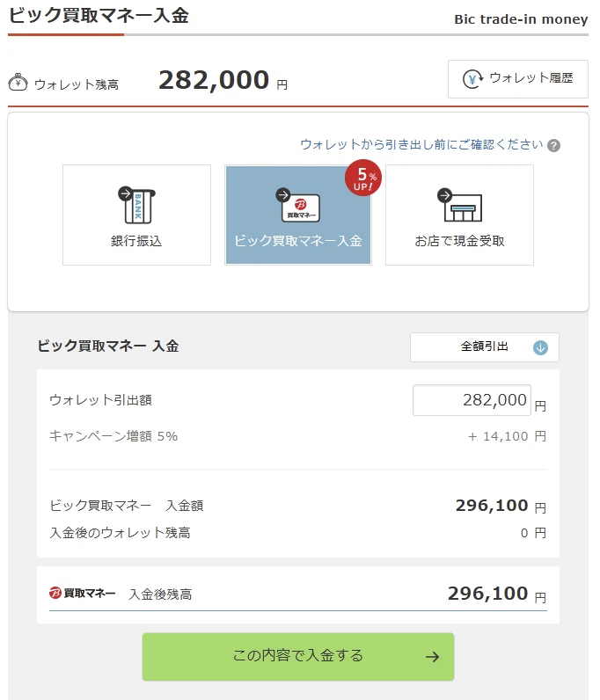
Task: Click the ビック買取マネー 入金 section heading
Action: tap(108, 346)
